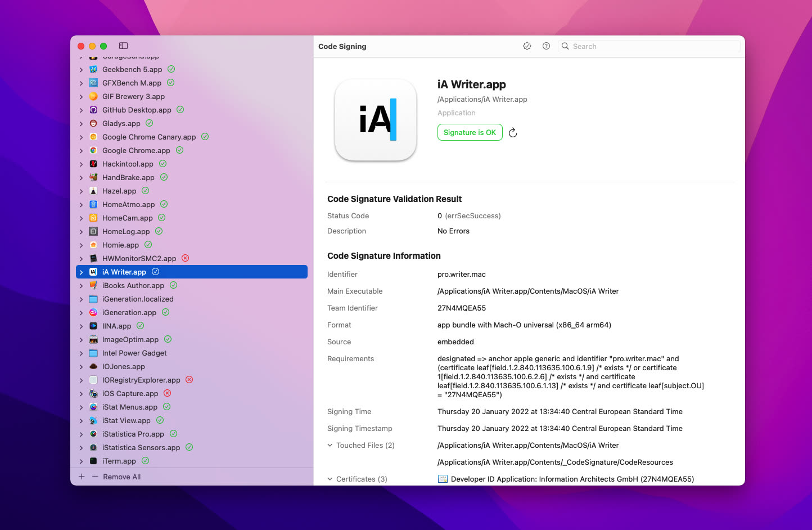This screenshot has width=812, height=530.
Task: Click the GIF Brewery 3.app icon
Action: click(93, 96)
